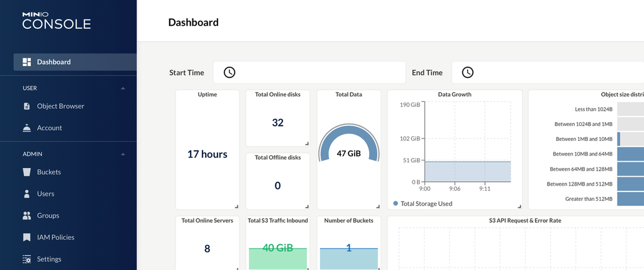The width and height of the screenshot is (644, 270).
Task: Click the IAM Policies bookmark icon
Action: 26,237
